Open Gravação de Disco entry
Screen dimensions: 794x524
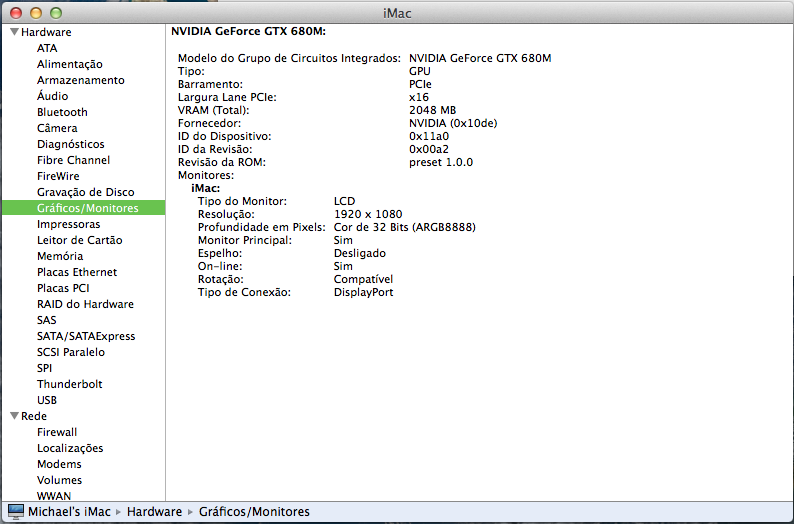(86, 192)
